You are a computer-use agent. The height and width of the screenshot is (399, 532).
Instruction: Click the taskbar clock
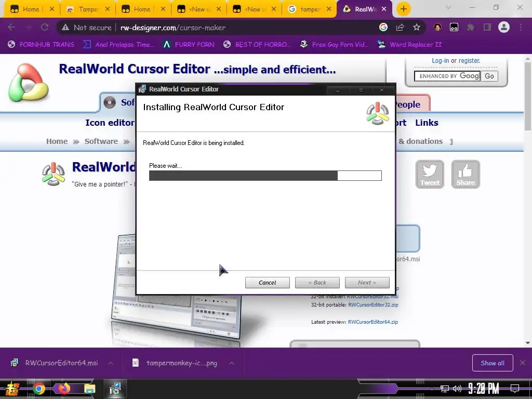pos(484,389)
